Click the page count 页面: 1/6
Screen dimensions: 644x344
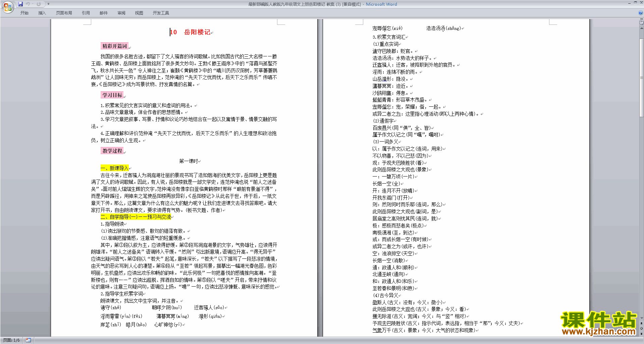click(x=11, y=340)
